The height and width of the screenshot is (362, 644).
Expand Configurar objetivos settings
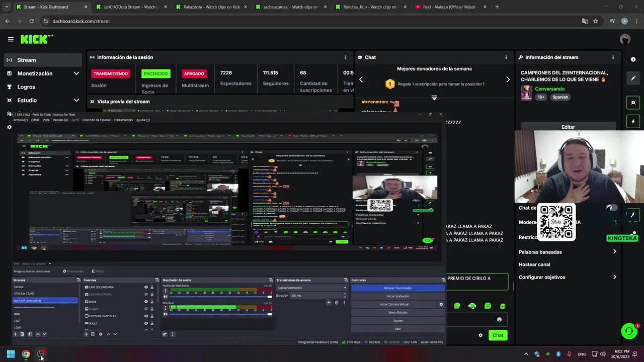pos(614,277)
